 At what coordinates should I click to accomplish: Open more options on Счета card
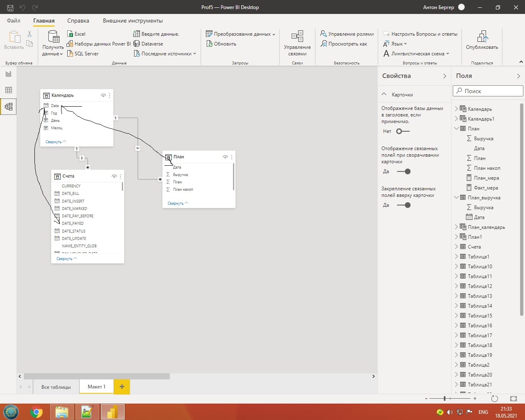[121, 176]
